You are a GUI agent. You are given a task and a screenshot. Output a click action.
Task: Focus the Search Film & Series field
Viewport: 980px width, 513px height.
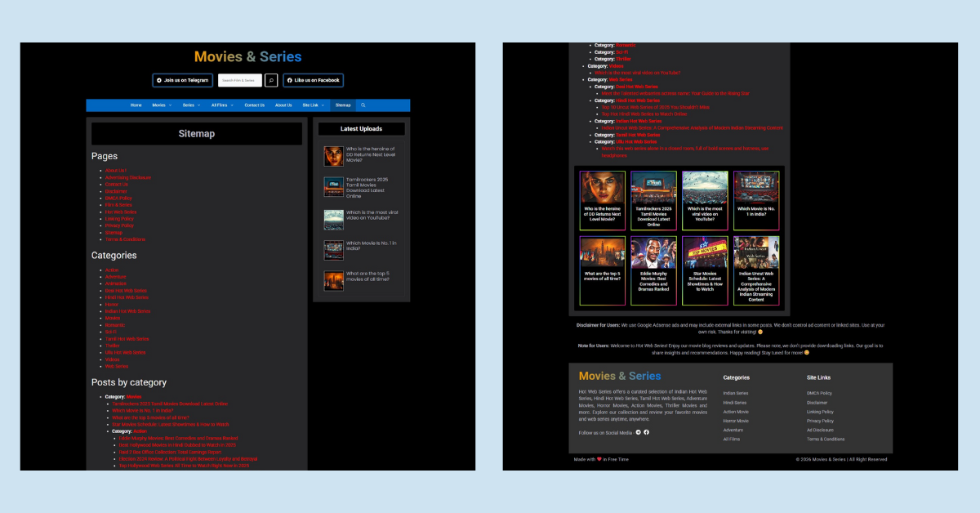pyautogui.click(x=239, y=80)
